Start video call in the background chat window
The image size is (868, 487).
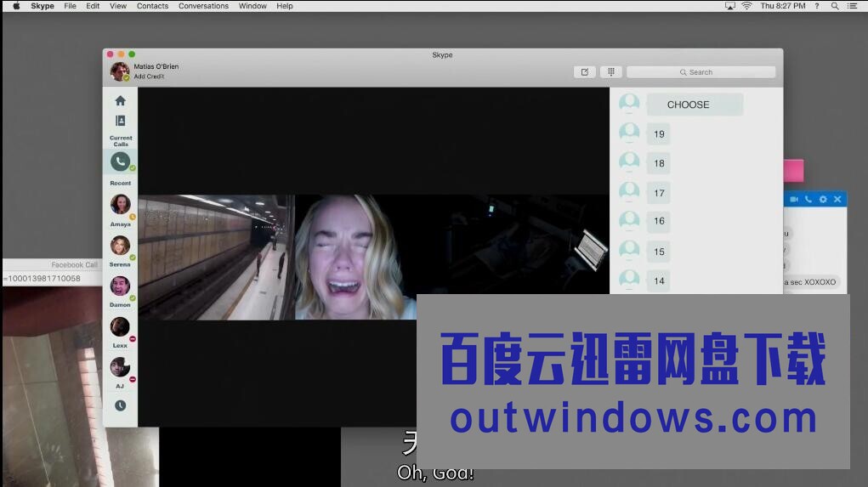pyautogui.click(x=794, y=199)
